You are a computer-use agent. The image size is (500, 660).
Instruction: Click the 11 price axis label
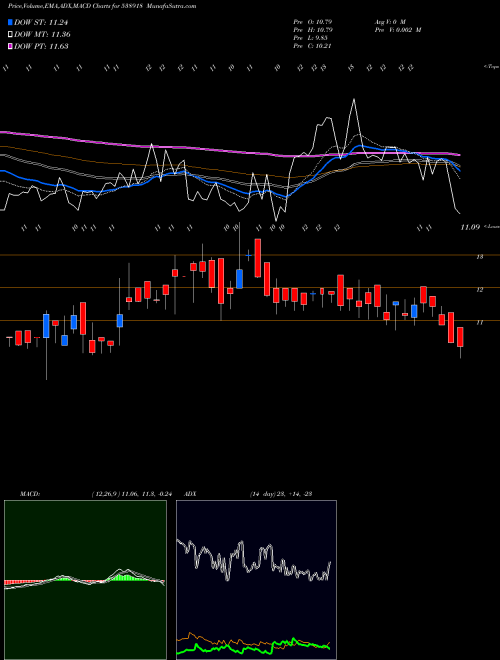pyautogui.click(x=479, y=322)
